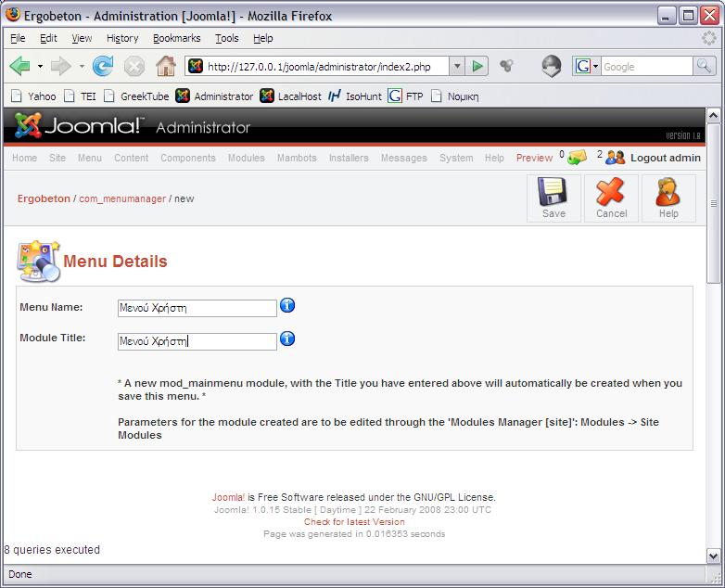This screenshot has height=588, width=725.
Task: Click the green Go arrow beside address bar
Action: coord(477,67)
